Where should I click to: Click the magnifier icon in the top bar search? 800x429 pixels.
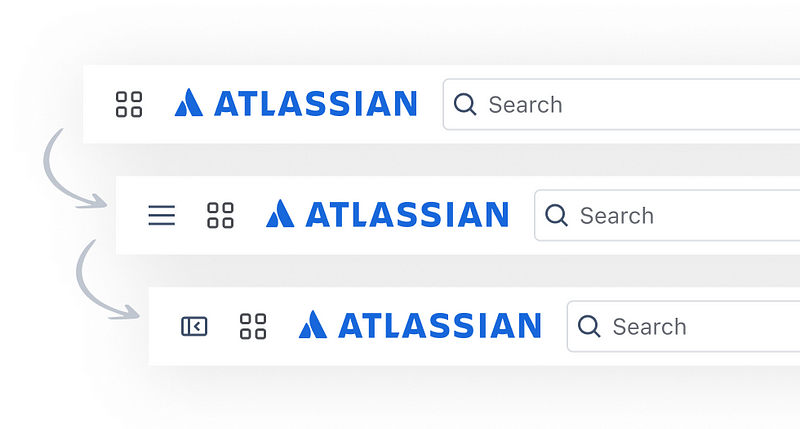(x=465, y=104)
